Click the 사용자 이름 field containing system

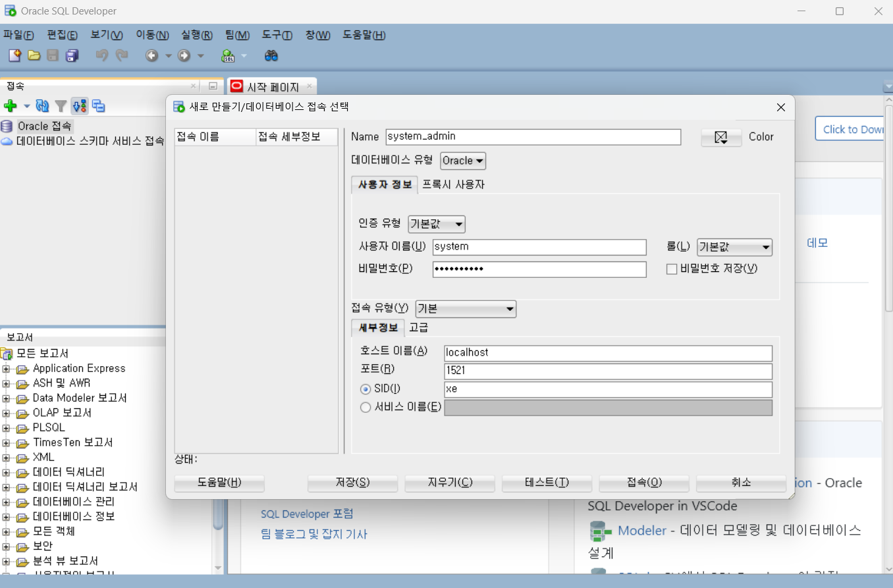click(x=539, y=247)
